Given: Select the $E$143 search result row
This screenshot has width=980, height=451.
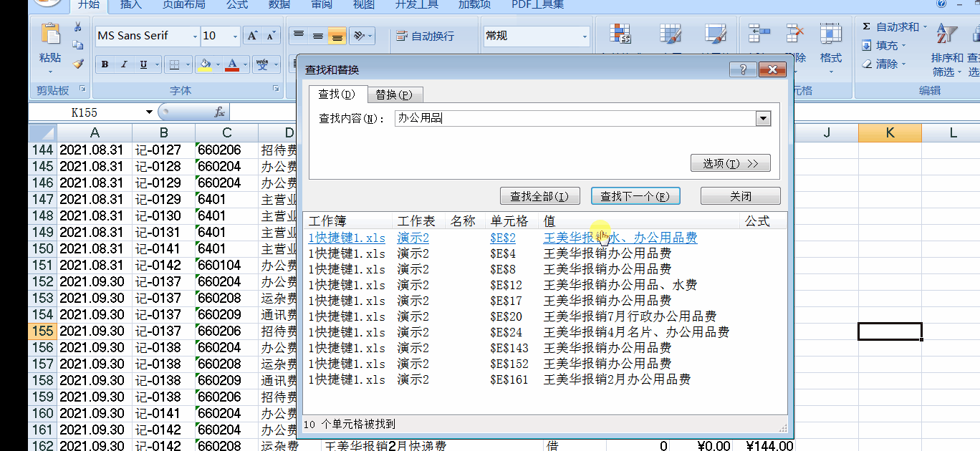Looking at the screenshot, I should point(509,348).
